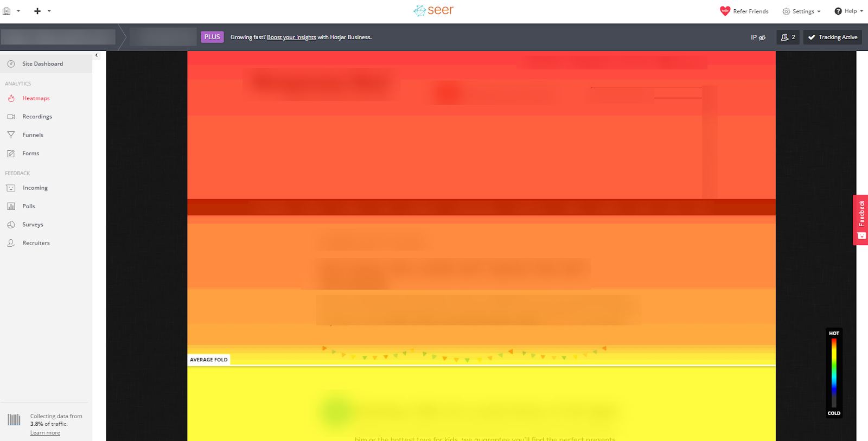Expand the Help dropdown menu
The image size is (868, 441).
[x=848, y=11]
